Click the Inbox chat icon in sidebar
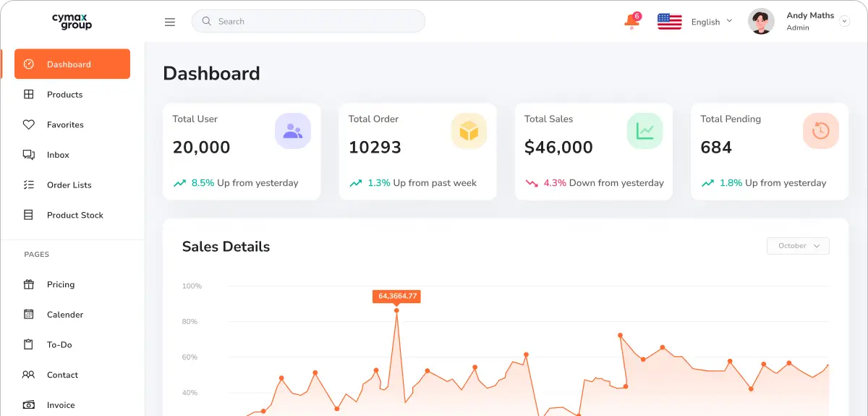Viewport: 868px width, 416px height. [29, 155]
